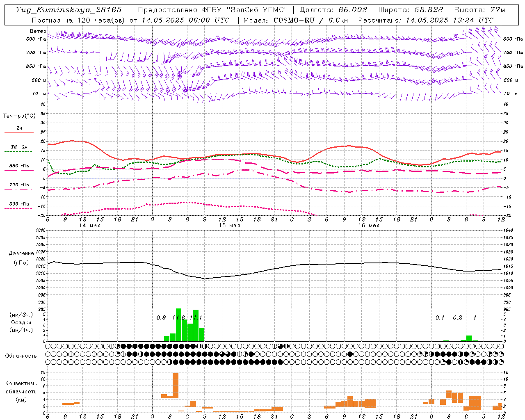The image size is (525, 420).
Task: Click the 0.9 precipitation total value
Action: click(x=161, y=318)
